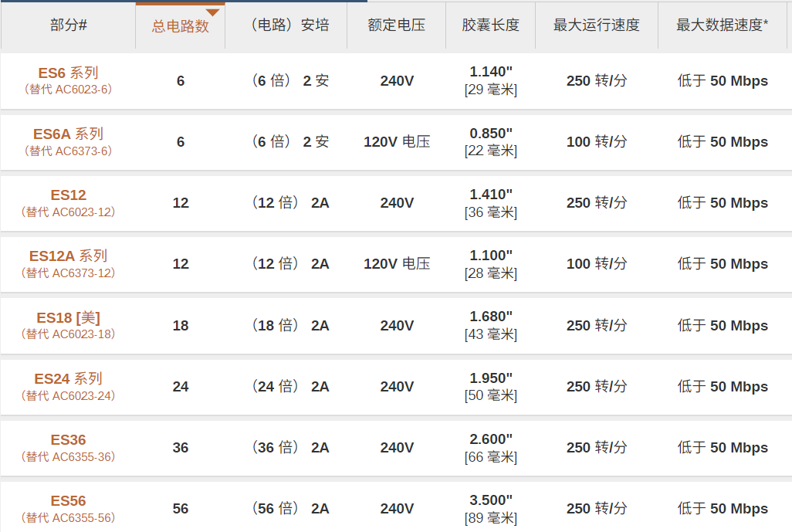Click the 120V 电压 cell in the ES6A row
Viewport: 792px width, 532px height.
coord(397,142)
